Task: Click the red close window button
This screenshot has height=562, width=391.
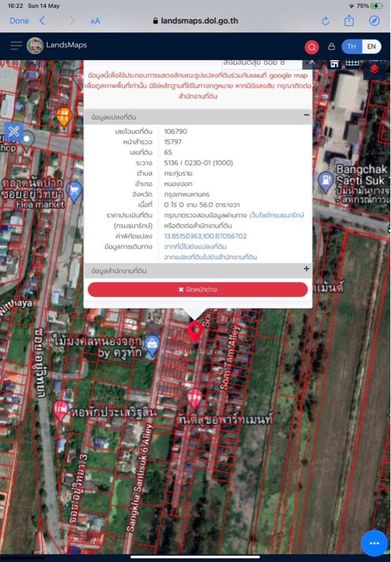Action: click(197, 289)
